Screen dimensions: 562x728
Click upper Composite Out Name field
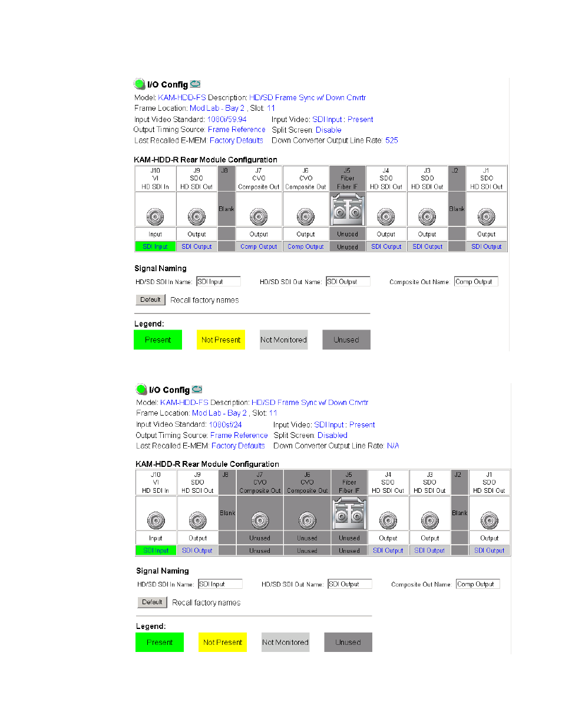pos(476,282)
